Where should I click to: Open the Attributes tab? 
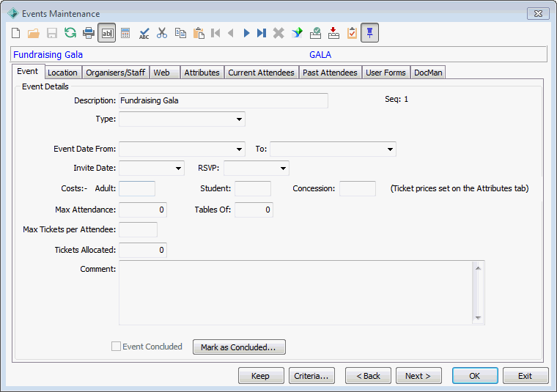coord(202,73)
